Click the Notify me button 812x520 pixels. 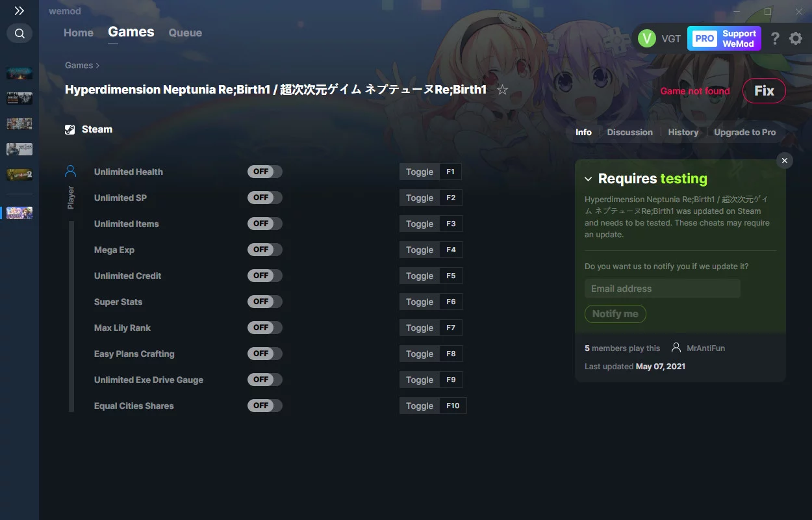coord(615,314)
